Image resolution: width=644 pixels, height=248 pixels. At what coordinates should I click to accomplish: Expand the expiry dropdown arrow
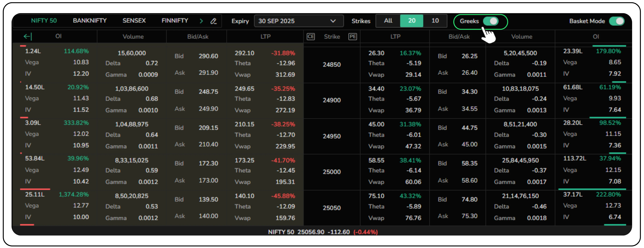pos(333,21)
